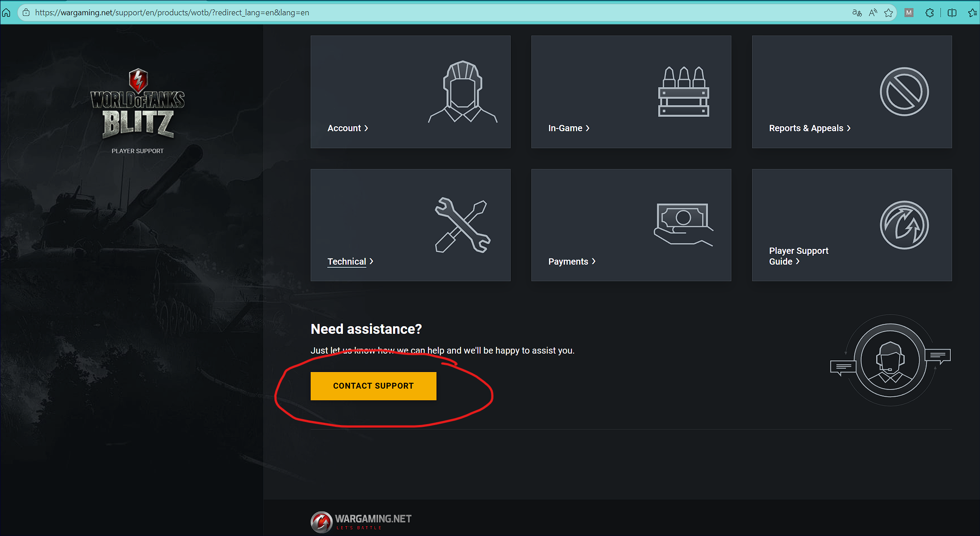Screen dimensions: 980x536
Task: Expand the Player Support Guide chevron
Action: pyautogui.click(x=798, y=261)
